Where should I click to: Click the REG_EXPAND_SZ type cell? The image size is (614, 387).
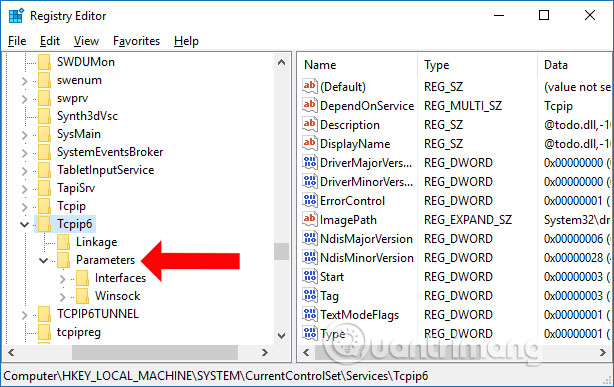point(468,220)
